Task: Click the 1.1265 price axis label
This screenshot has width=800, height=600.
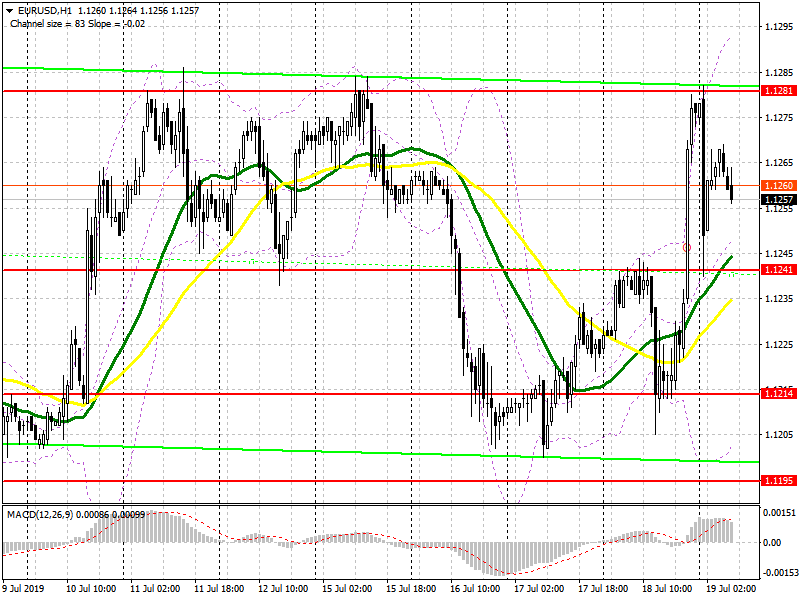Action: point(779,163)
